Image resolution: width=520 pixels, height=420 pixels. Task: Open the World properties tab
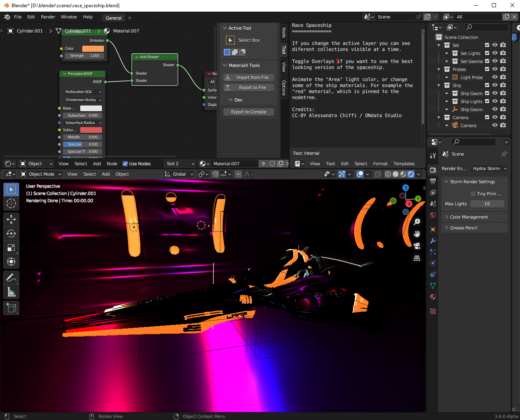[433, 215]
